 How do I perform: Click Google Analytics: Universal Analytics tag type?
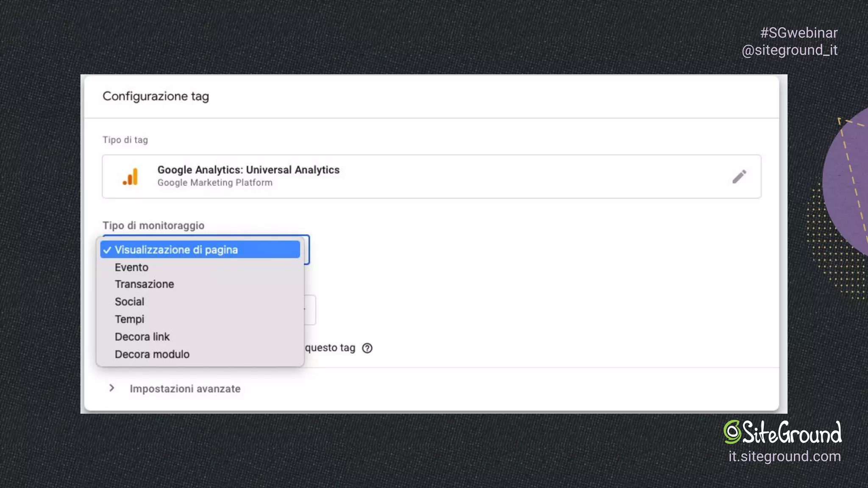pyautogui.click(x=431, y=176)
